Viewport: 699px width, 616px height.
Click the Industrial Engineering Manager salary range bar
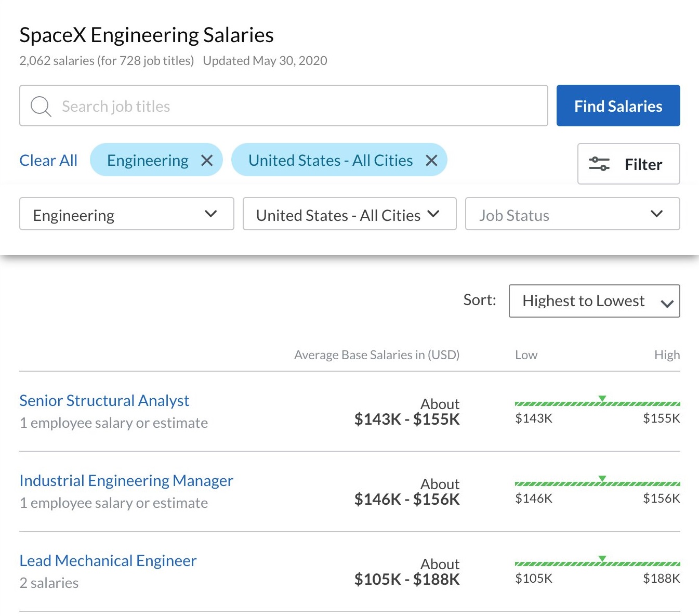click(x=598, y=483)
